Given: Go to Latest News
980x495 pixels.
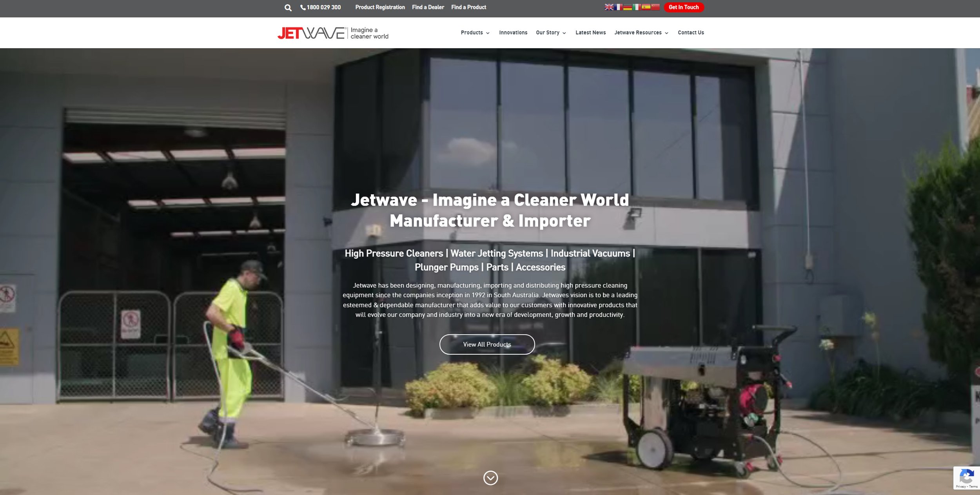Looking at the screenshot, I should 590,33.
